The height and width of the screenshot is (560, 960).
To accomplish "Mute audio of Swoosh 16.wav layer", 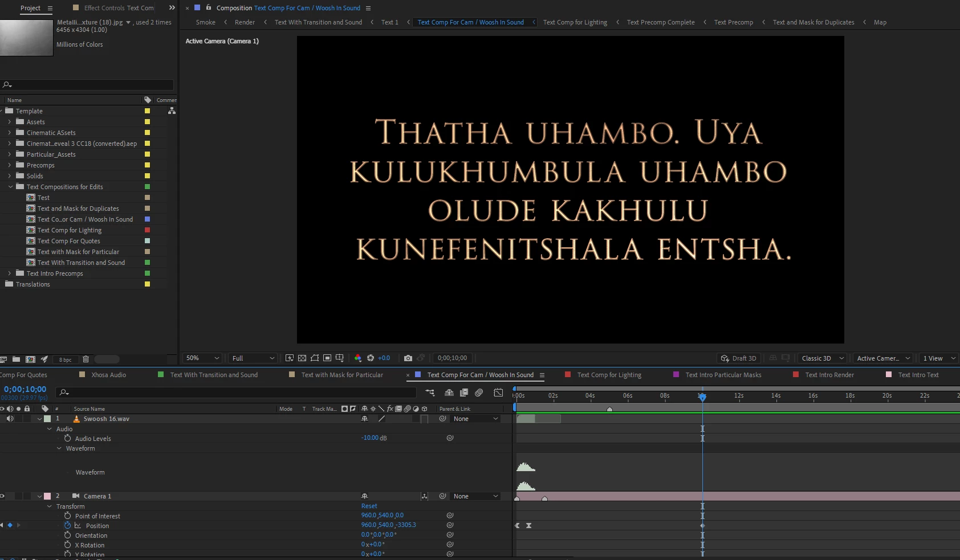I will 10,419.
